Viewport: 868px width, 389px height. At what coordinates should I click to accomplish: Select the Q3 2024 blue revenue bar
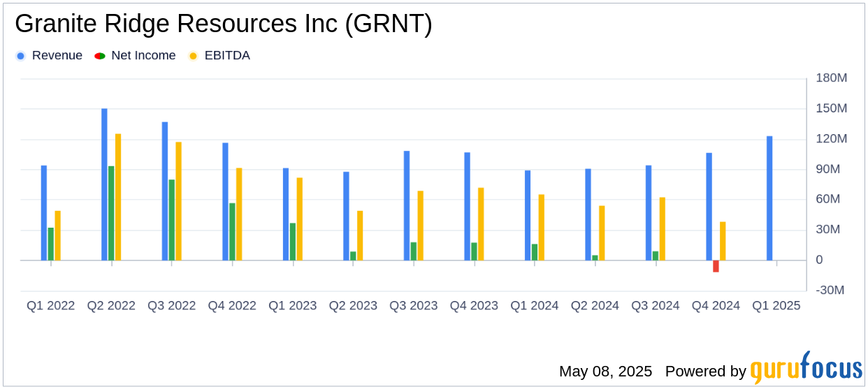point(649,213)
